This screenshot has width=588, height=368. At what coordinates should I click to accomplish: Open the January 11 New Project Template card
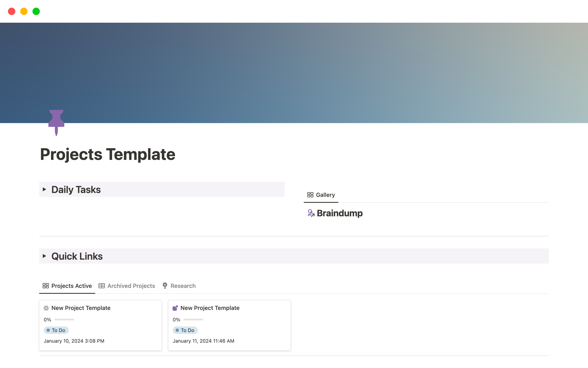coord(210,308)
